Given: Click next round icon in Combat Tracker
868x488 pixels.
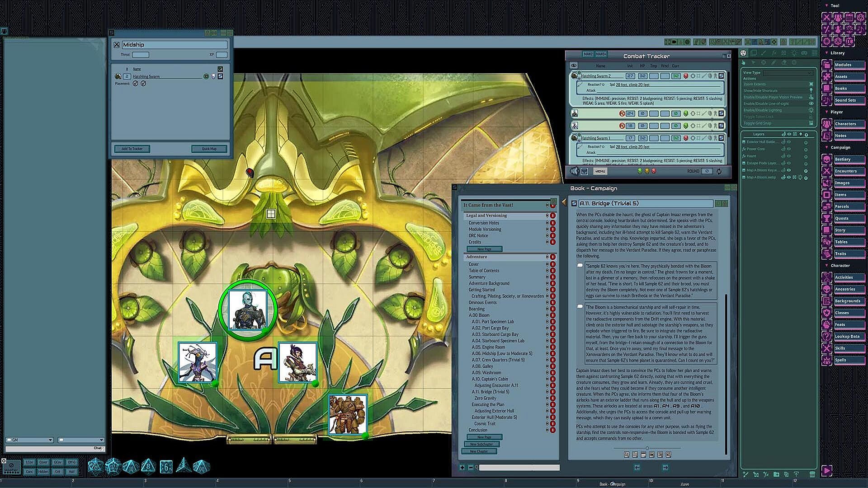Looking at the screenshot, I should click(719, 171).
